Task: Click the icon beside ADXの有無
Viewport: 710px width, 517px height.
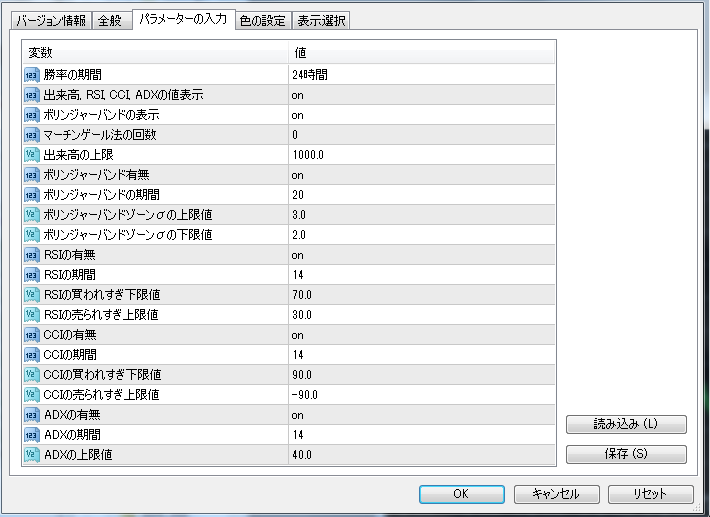Action: click(32, 415)
